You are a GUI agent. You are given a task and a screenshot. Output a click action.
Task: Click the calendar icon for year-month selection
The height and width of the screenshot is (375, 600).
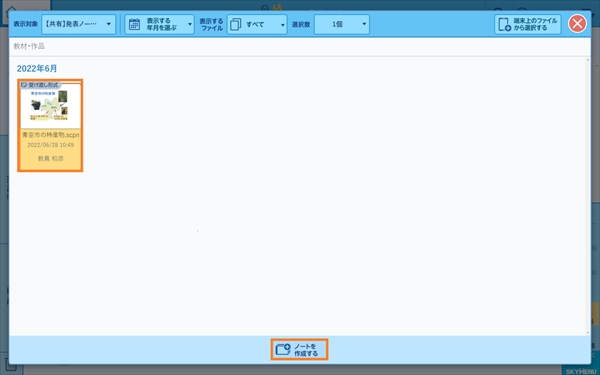(x=134, y=24)
